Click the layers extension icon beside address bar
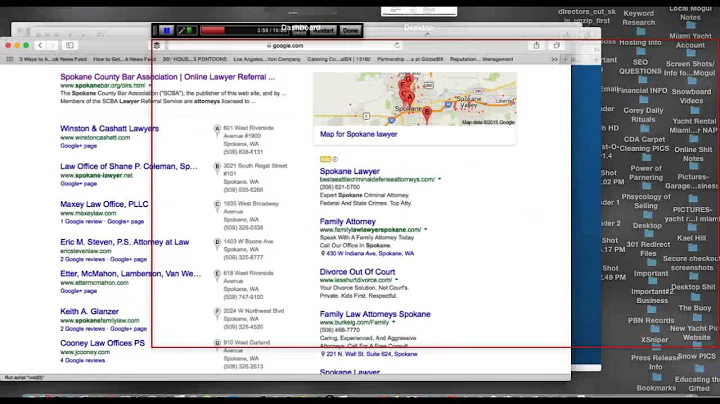This screenshot has width=720, height=404. pos(157,45)
